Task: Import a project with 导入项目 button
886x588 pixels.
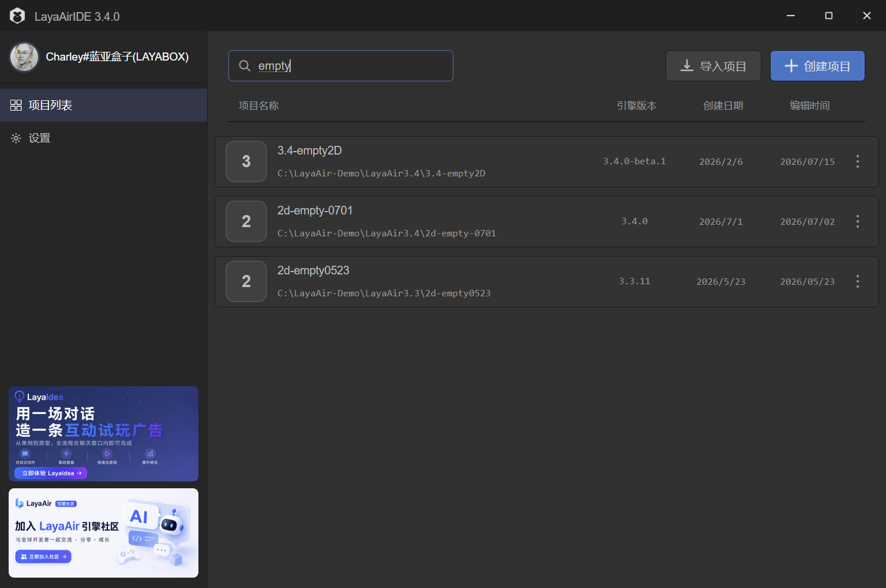Action: [x=714, y=66]
